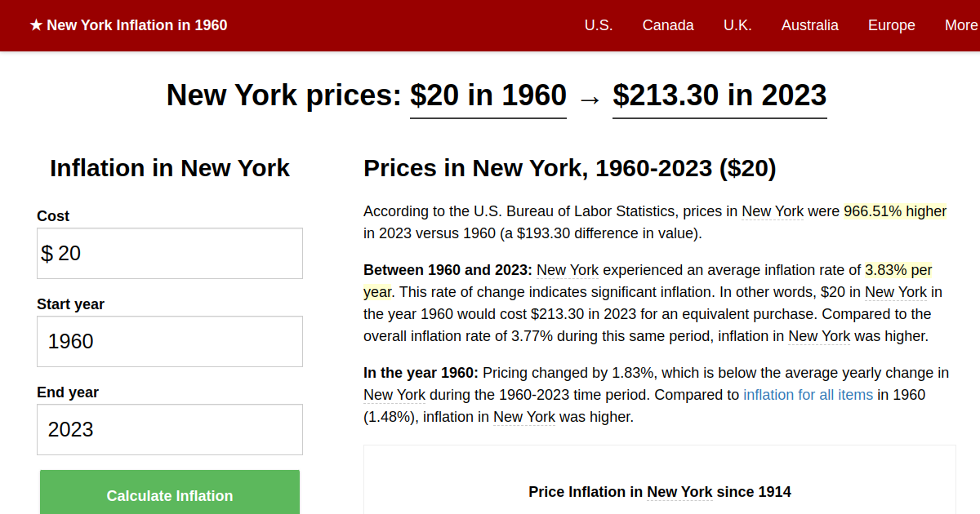
Task: Click inside the Cost input field
Action: [169, 253]
